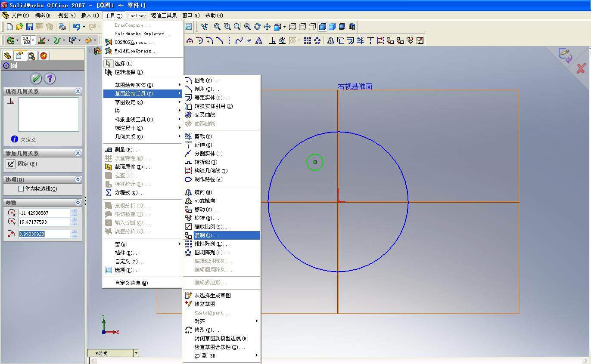Viewport: 591px width, 364px height.
Task: Click the Scale Entities toolbar icon
Action: 420,40
